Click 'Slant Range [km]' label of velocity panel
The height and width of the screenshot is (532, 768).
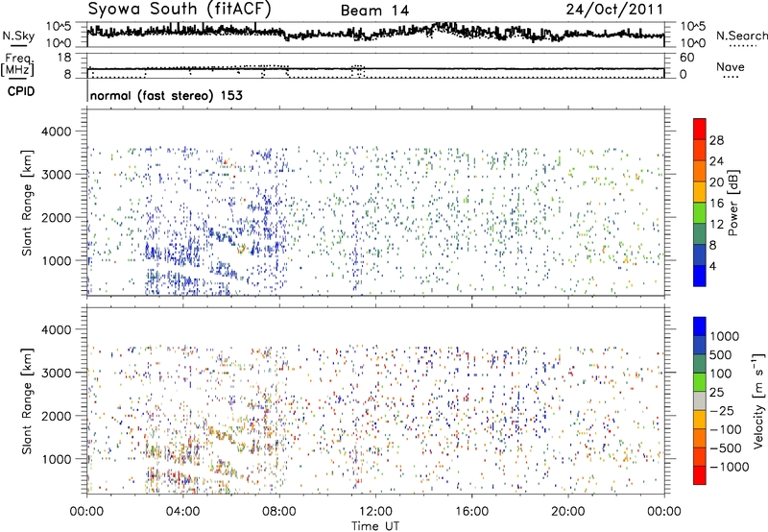click(x=27, y=400)
